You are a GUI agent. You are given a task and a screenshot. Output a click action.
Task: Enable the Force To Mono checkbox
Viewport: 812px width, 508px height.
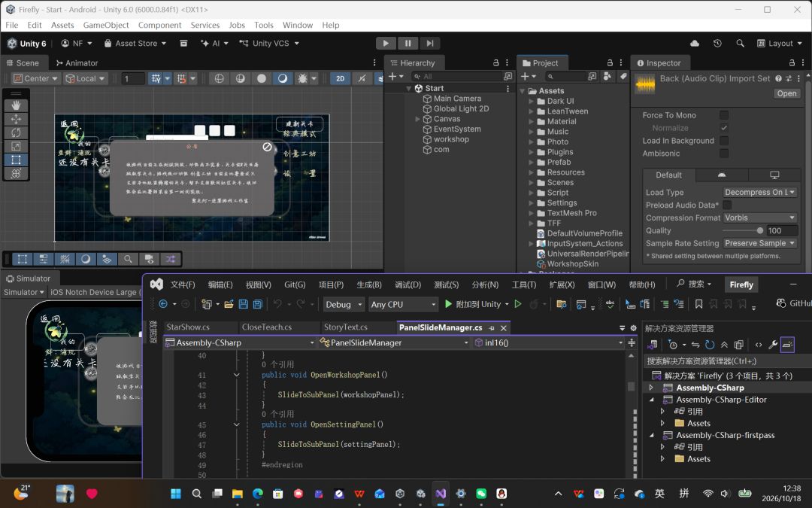tap(724, 115)
